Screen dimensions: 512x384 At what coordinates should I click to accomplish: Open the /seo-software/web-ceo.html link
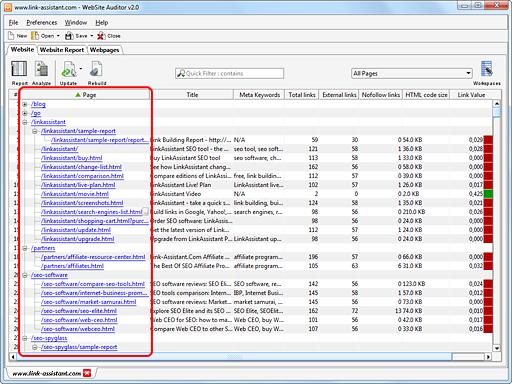coord(79,320)
